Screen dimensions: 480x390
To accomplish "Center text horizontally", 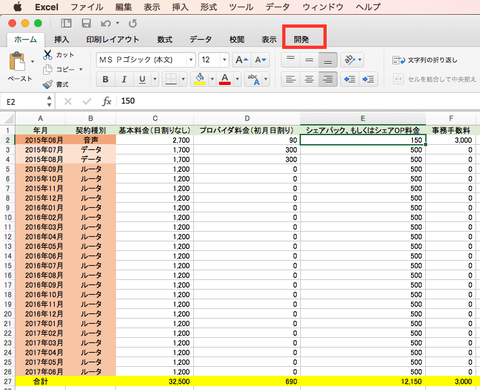I will [x=309, y=79].
